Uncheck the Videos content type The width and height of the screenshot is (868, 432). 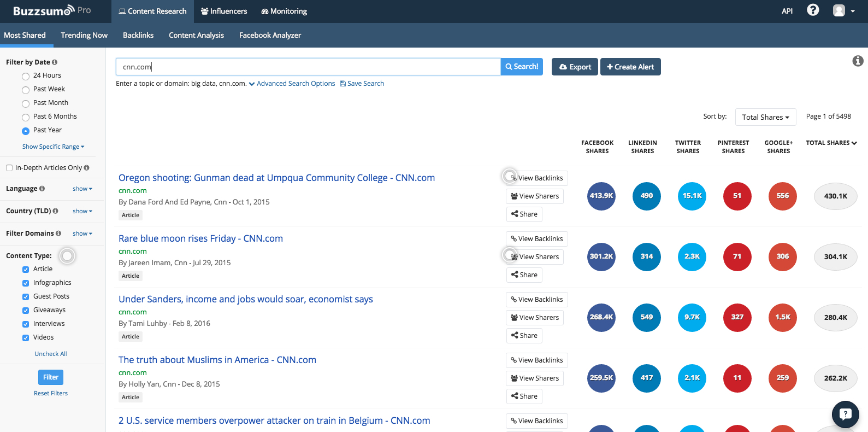pyautogui.click(x=26, y=337)
